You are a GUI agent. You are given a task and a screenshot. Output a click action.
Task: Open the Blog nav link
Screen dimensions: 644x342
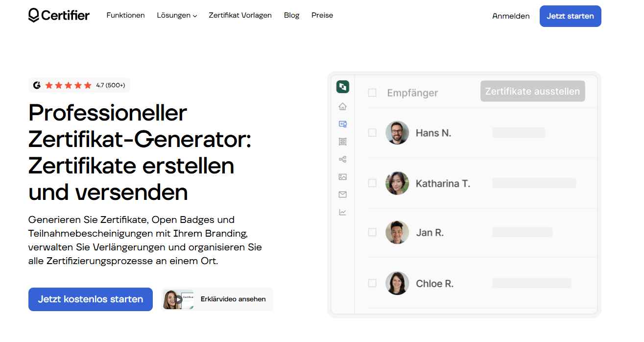291,15
